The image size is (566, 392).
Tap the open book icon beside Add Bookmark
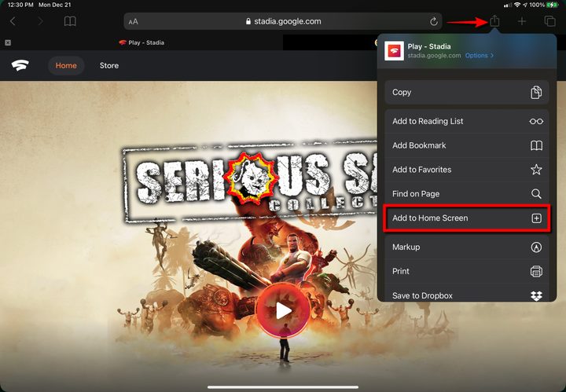point(536,145)
